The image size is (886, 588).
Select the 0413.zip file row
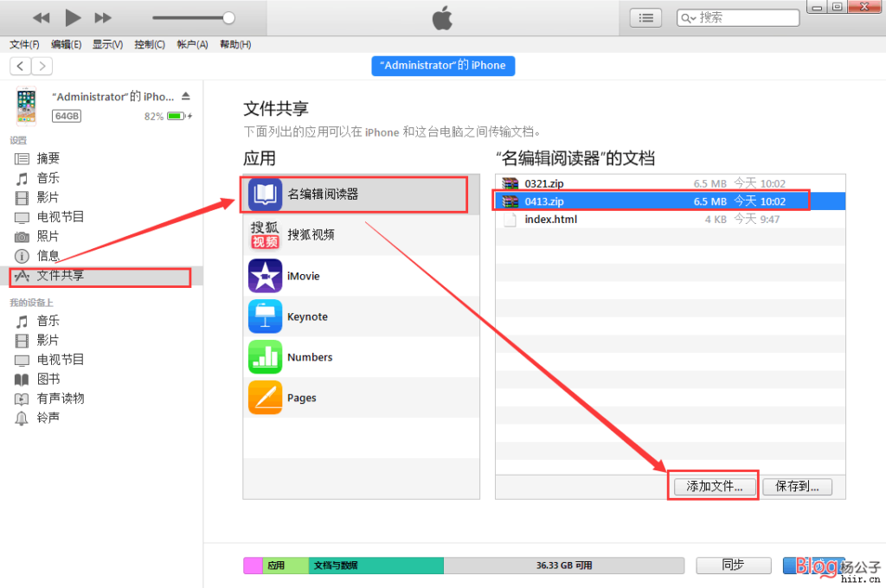(671, 201)
